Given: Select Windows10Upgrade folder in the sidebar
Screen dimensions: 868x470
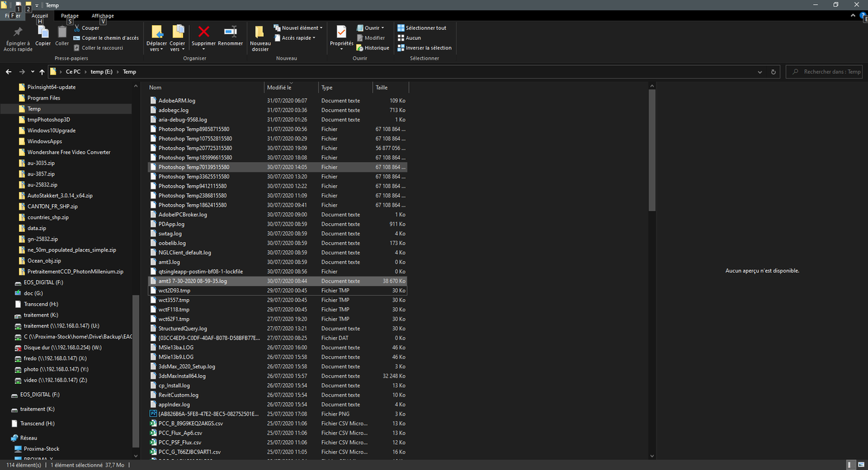Looking at the screenshot, I should (x=51, y=130).
